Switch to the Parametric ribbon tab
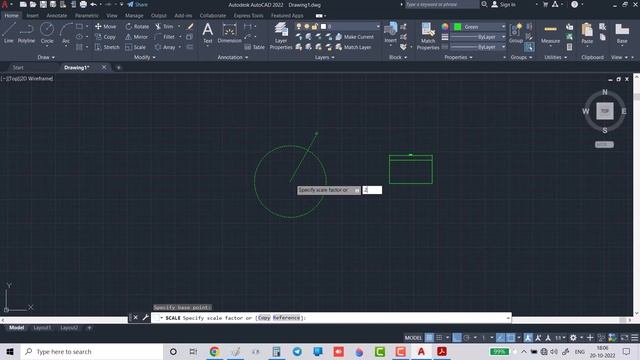The image size is (640, 360). tap(87, 16)
